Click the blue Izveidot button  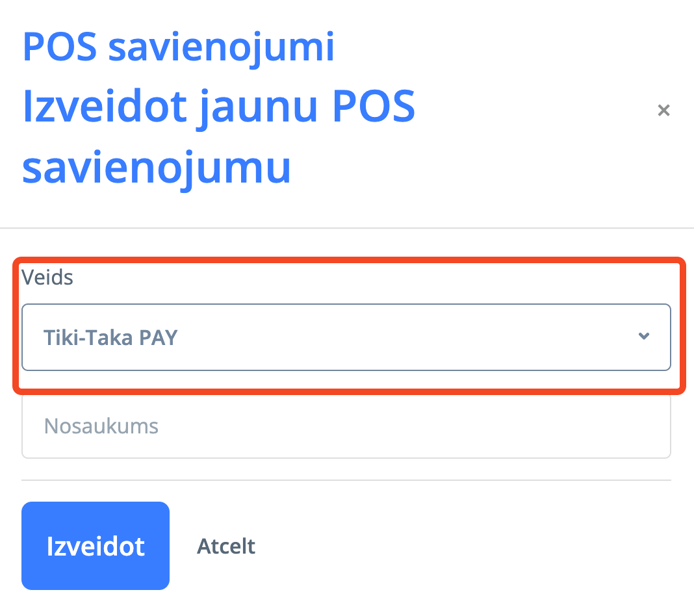pyautogui.click(x=96, y=546)
